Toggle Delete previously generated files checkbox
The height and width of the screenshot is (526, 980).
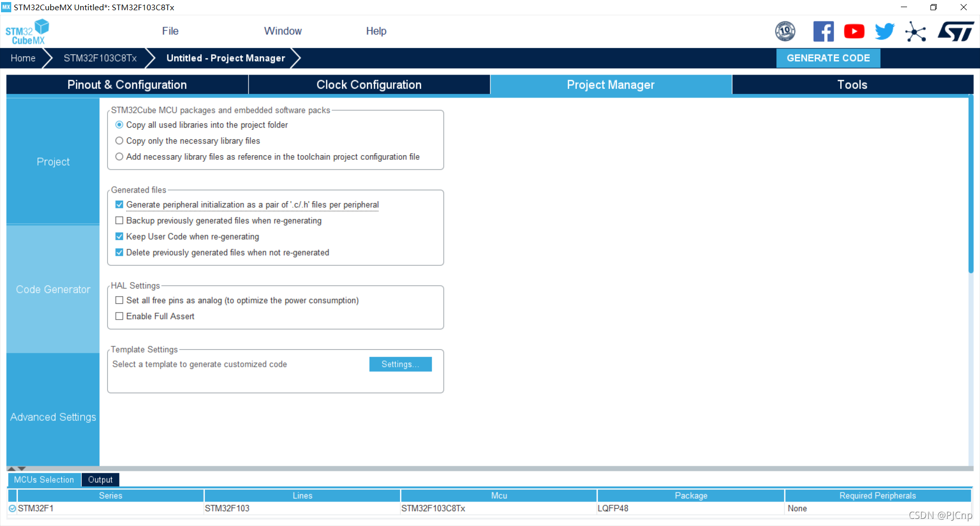119,252
